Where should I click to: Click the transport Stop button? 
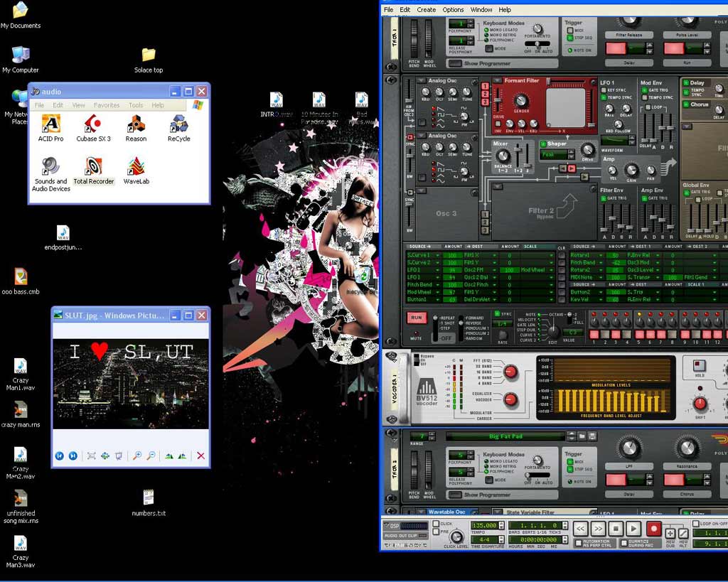[x=616, y=529]
